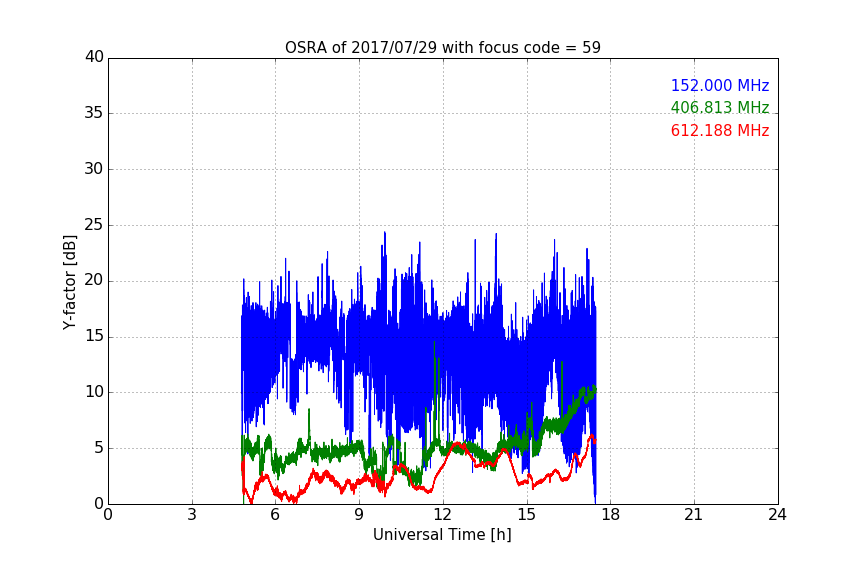Screen dimensions: 864x576
Task: Click the x-axis tick label '12'
Action: coord(442,515)
